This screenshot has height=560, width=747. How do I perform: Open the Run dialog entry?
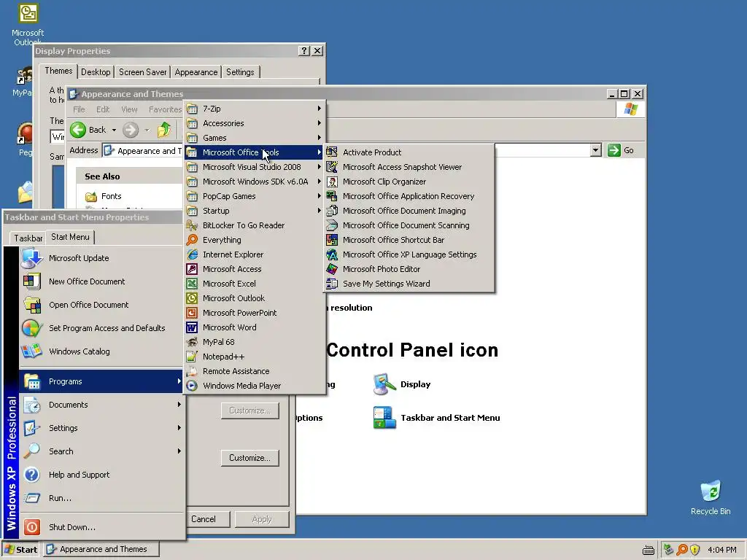101,498
